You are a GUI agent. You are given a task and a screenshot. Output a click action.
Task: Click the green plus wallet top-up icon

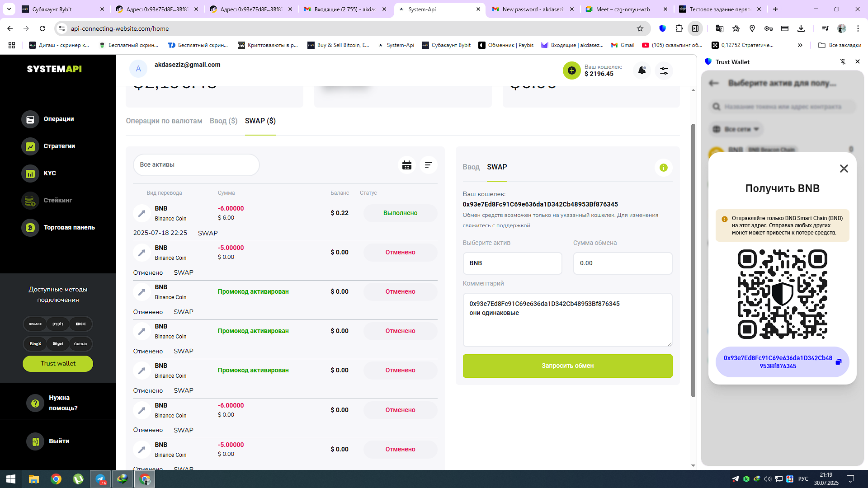pos(571,70)
